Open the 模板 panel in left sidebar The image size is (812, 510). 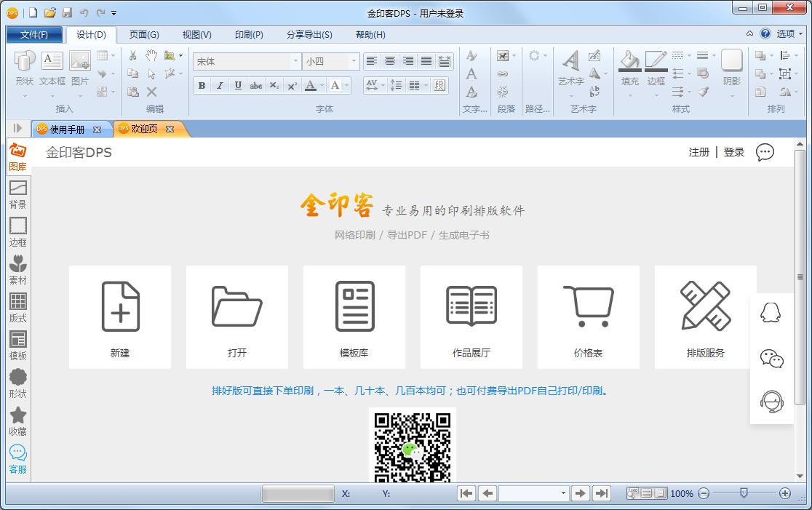click(x=17, y=344)
